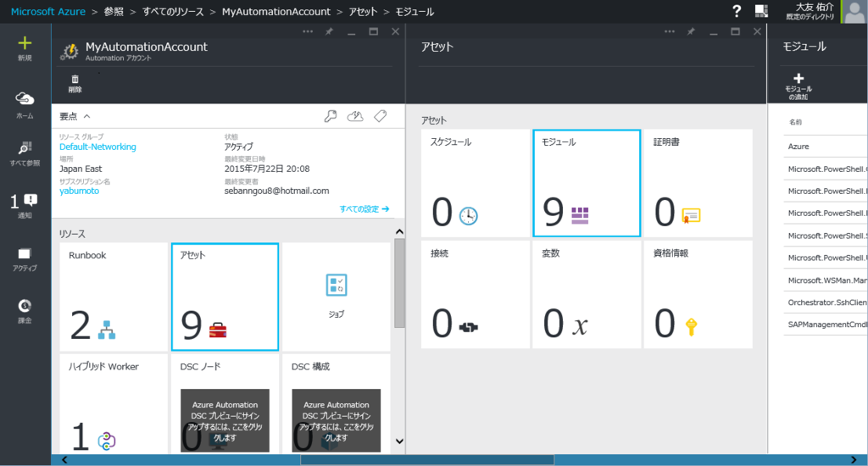Open the Schedules (スケジュール) tile
This screenshot has height=466, width=868.
[x=475, y=183]
